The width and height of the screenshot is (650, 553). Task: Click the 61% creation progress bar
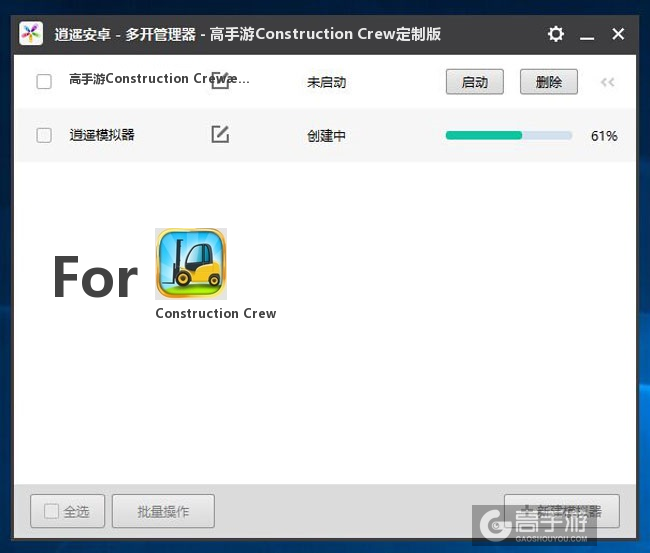coord(509,135)
